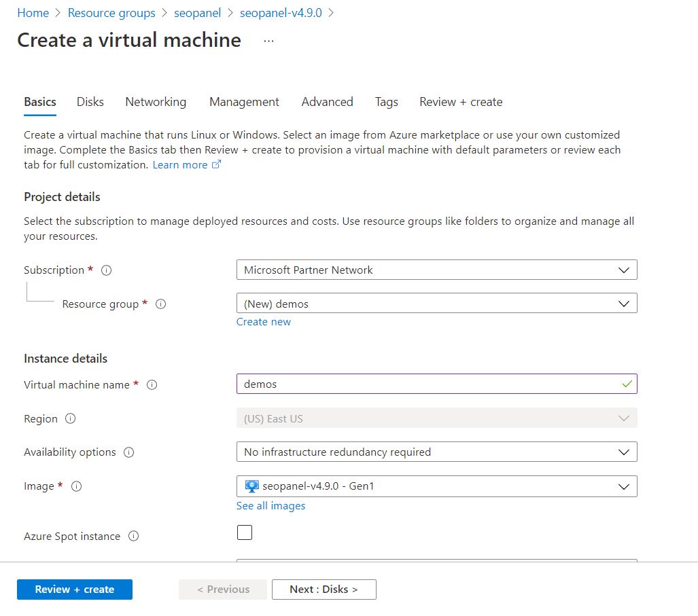Click the Availability options info icon
This screenshot has width=698, height=616.
(129, 452)
